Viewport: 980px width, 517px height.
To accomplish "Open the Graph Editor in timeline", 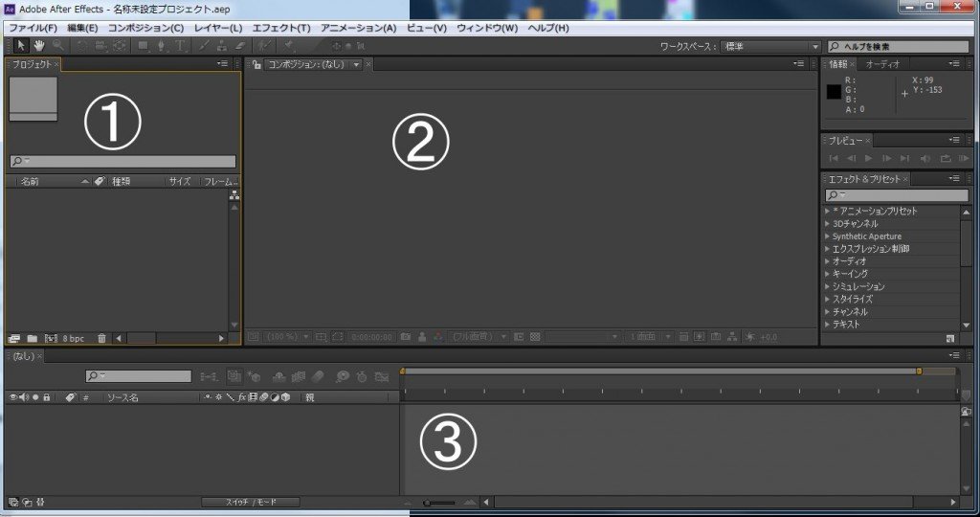I will [382, 376].
